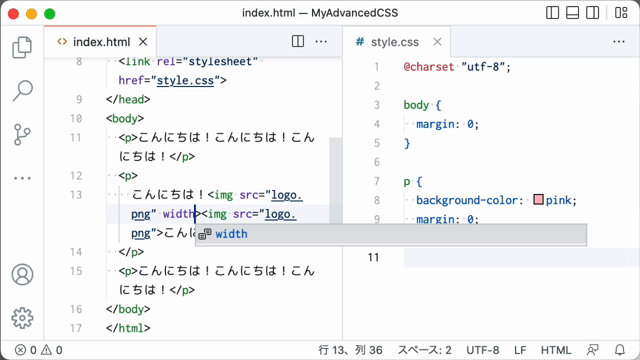This screenshot has height=360, width=640.
Task: Click the 行 13、列 36 cursor position
Action: click(x=350, y=350)
